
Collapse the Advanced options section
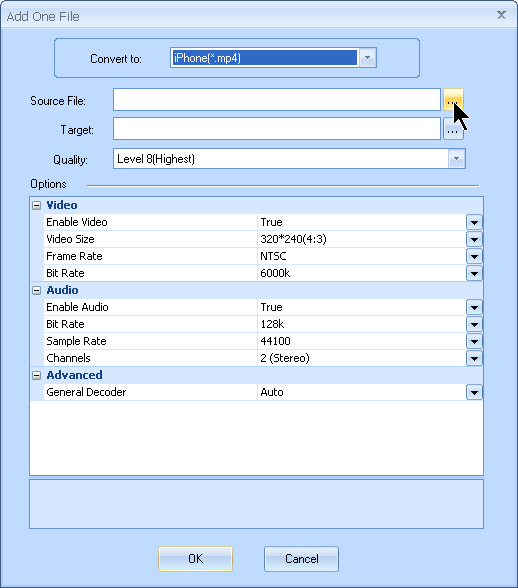36,376
